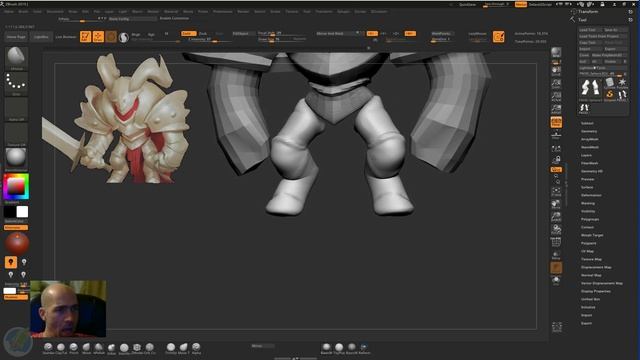Viewport: 640px width, 360px height.
Task: Expand the Masking sub-palette
Action: (x=588, y=203)
